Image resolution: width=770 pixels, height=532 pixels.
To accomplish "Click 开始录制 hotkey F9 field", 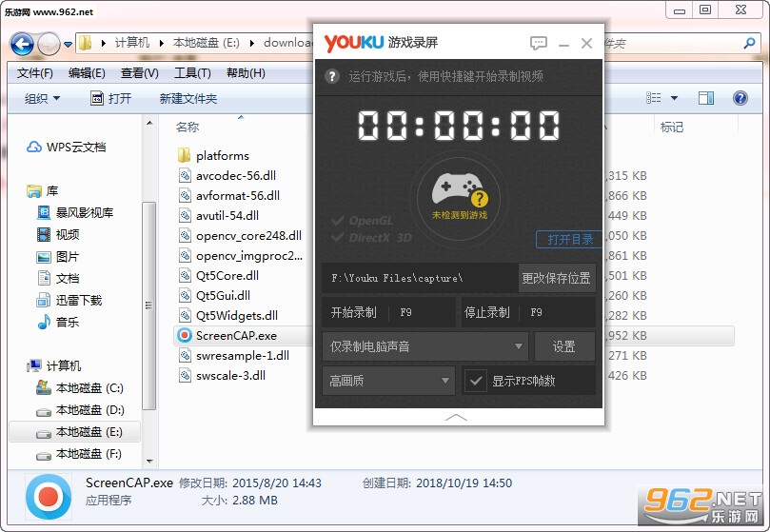I will 389,312.
